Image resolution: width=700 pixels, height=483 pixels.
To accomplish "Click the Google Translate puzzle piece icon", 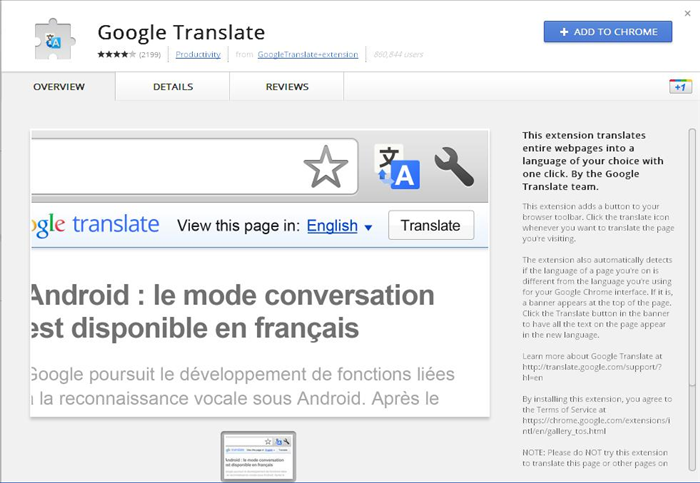I will (x=54, y=39).
